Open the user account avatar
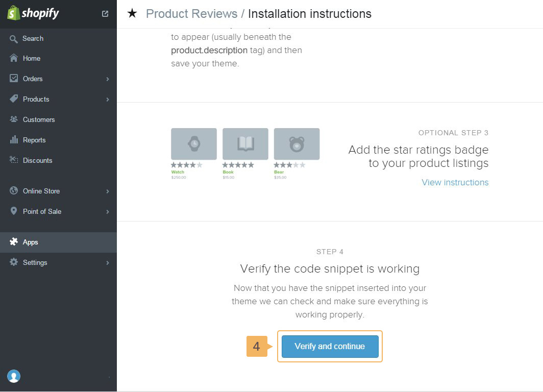The image size is (543, 392). click(x=14, y=377)
